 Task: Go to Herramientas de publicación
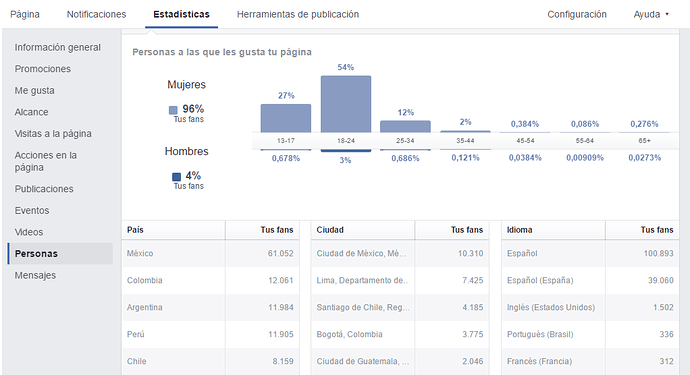point(298,15)
